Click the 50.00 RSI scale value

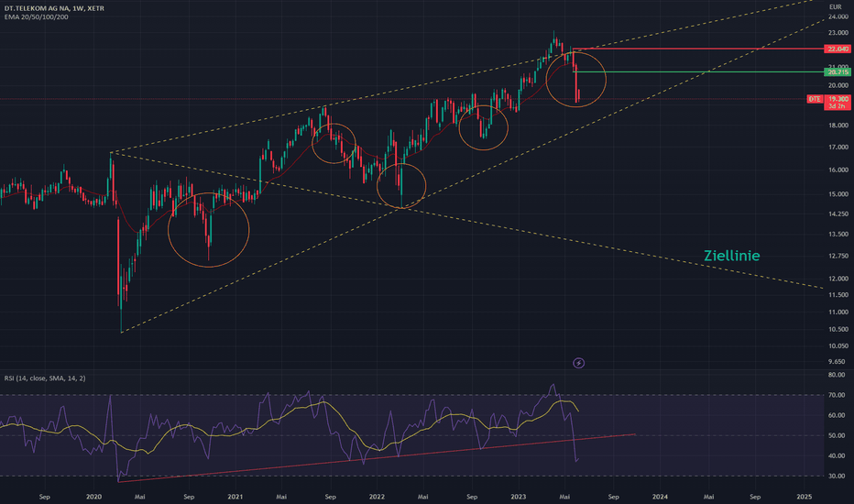pyautogui.click(x=838, y=435)
